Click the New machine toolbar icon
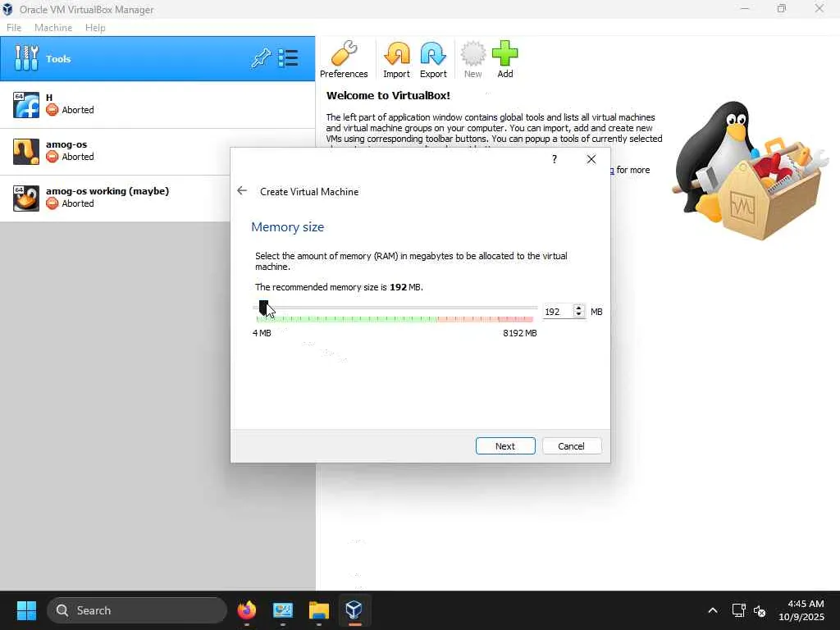 point(472,59)
